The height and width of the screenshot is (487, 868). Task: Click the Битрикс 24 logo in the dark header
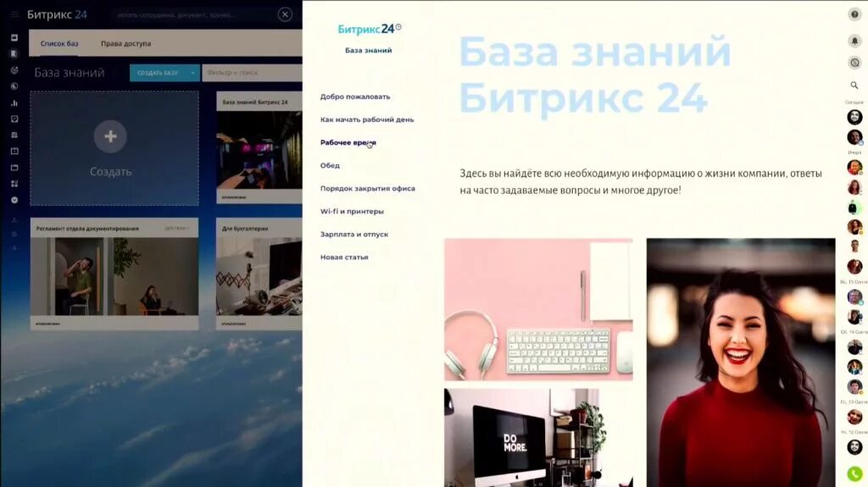[57, 14]
